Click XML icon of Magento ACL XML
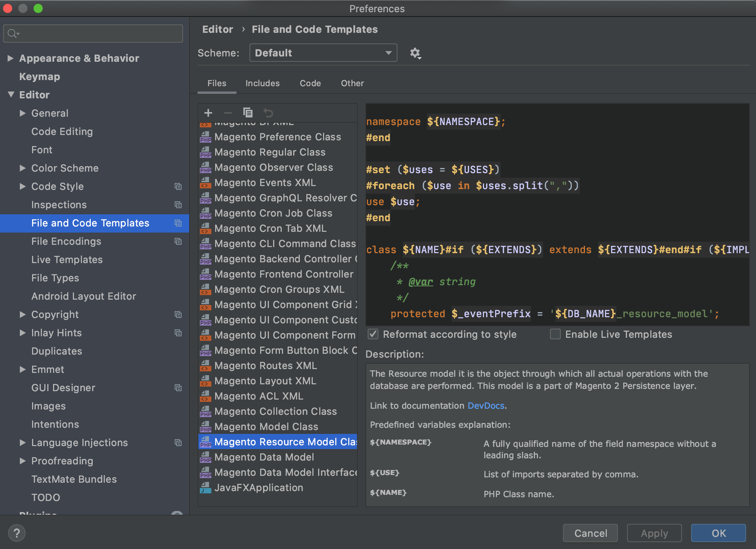 coord(206,396)
